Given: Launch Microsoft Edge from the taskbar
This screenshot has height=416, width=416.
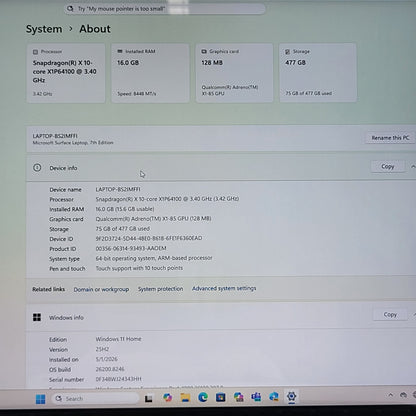Looking at the screenshot, I should [x=203, y=397].
